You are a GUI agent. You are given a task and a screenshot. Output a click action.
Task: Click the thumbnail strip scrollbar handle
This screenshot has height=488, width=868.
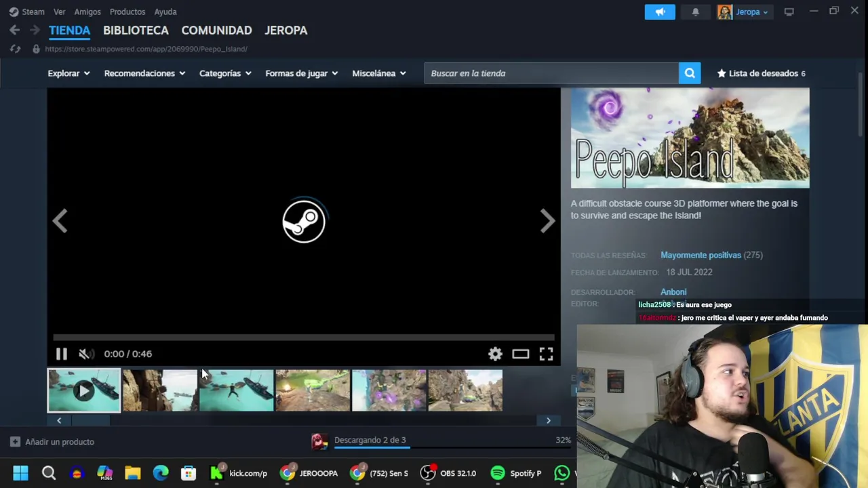(x=91, y=421)
